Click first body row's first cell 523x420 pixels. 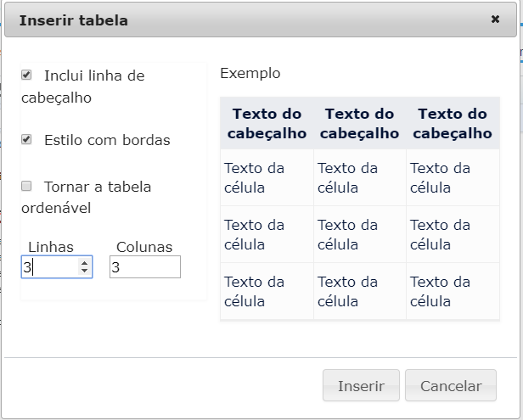[267, 177]
